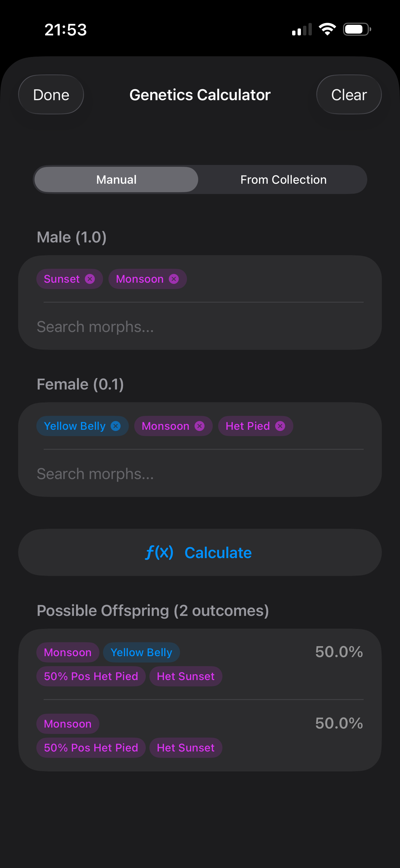Tap the Wi-Fi status icon
This screenshot has width=400, height=868.
[328, 29]
